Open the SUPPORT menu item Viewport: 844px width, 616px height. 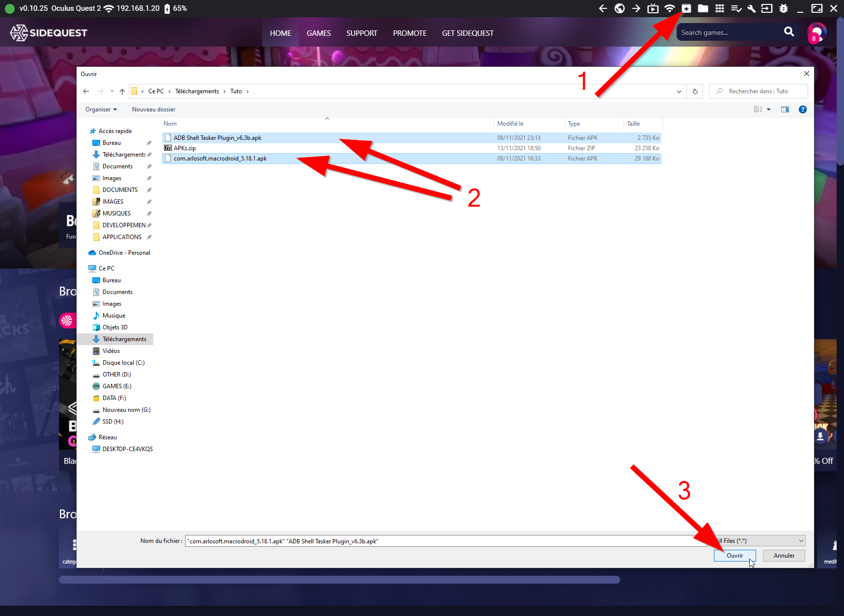click(x=362, y=33)
